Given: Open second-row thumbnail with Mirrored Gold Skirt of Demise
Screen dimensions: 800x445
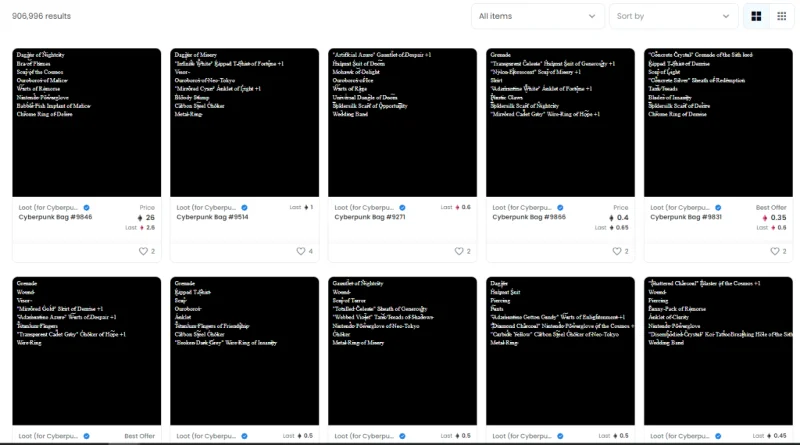Looking at the screenshot, I should coord(87,351).
